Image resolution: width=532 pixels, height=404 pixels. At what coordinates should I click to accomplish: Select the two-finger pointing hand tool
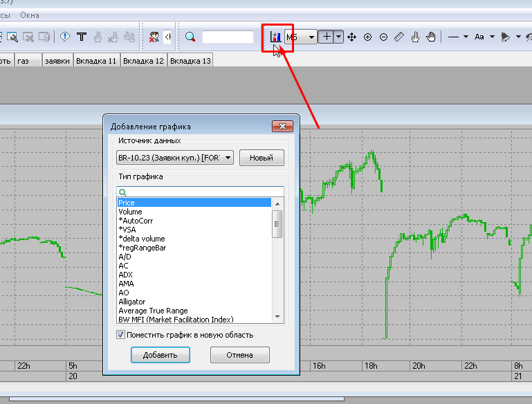tap(415, 37)
